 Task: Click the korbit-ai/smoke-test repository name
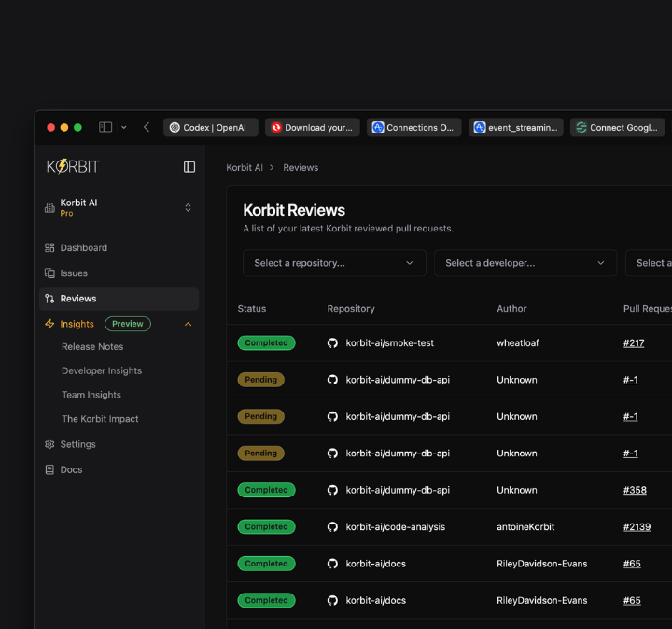point(389,342)
